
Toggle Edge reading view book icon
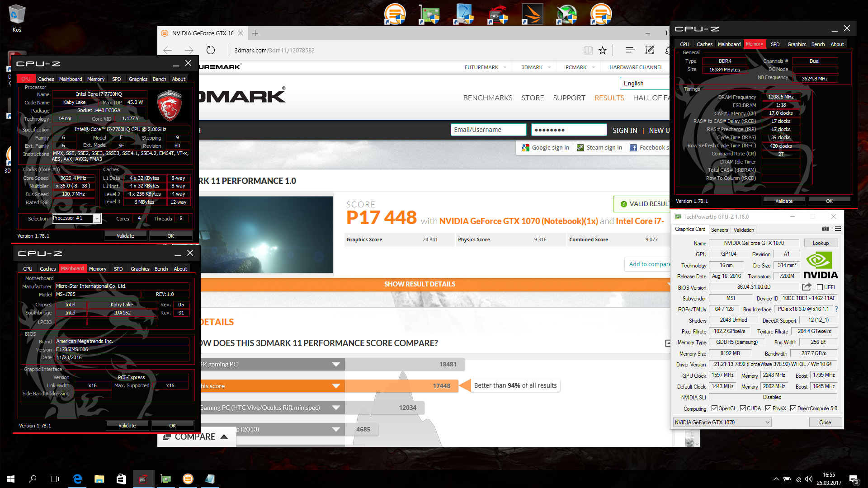(x=588, y=50)
